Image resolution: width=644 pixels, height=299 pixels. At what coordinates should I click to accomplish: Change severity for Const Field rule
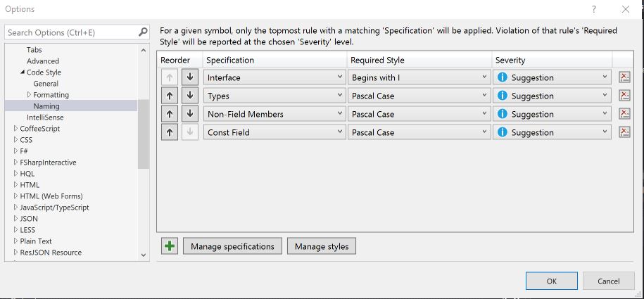[x=552, y=132]
